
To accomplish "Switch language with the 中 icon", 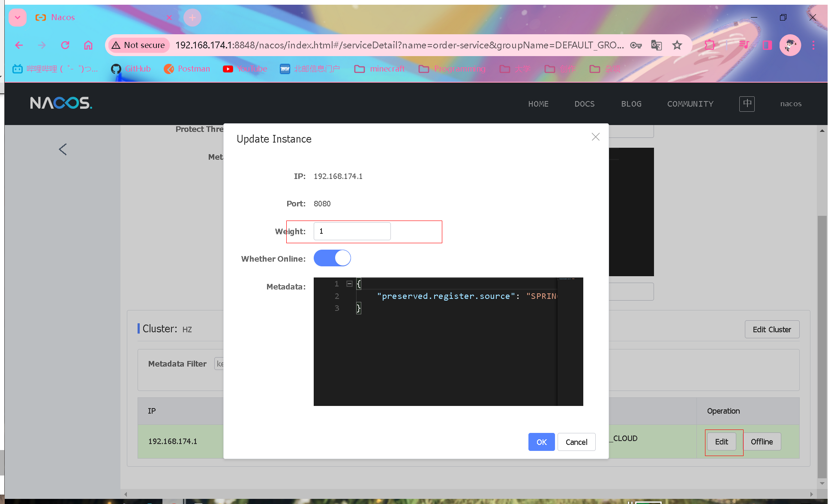I will (x=747, y=104).
